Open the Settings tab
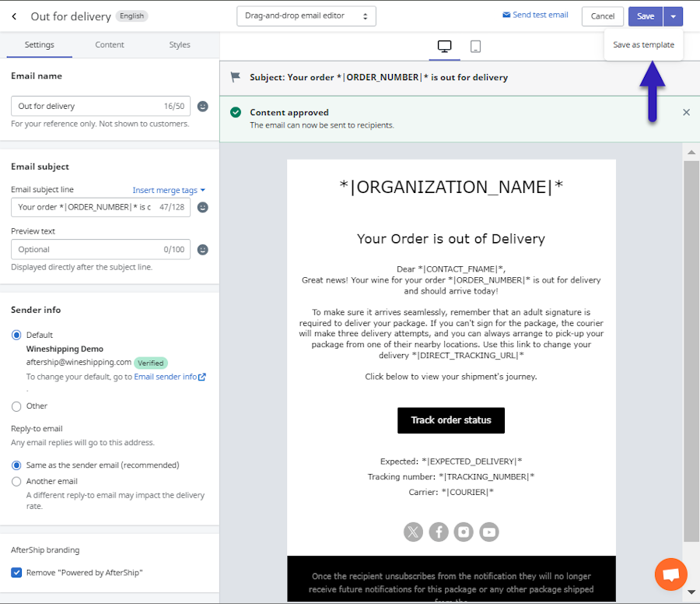The width and height of the screenshot is (700, 604). click(40, 44)
